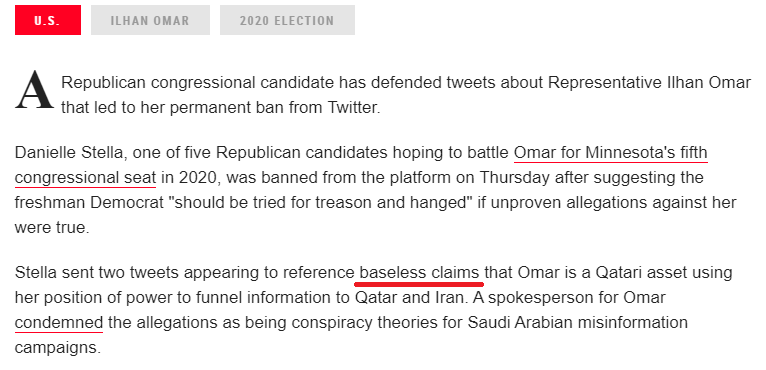
Task: Open the red U.S. category tag
Action: (48, 20)
